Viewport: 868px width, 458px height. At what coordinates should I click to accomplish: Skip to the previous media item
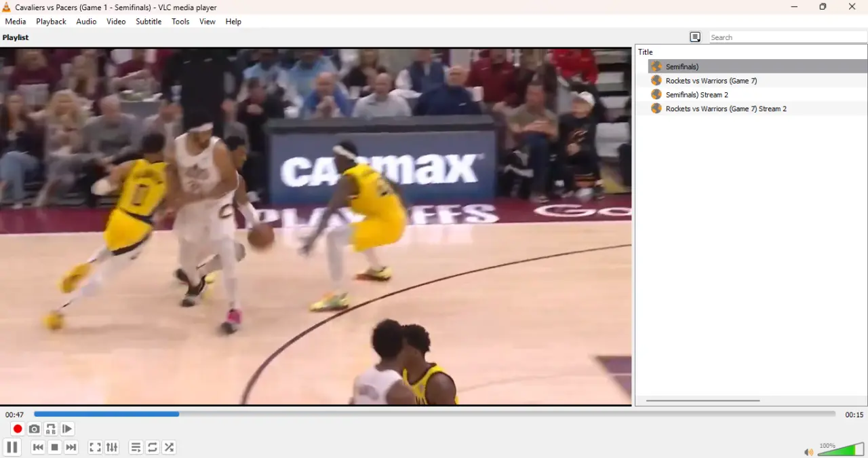38,447
